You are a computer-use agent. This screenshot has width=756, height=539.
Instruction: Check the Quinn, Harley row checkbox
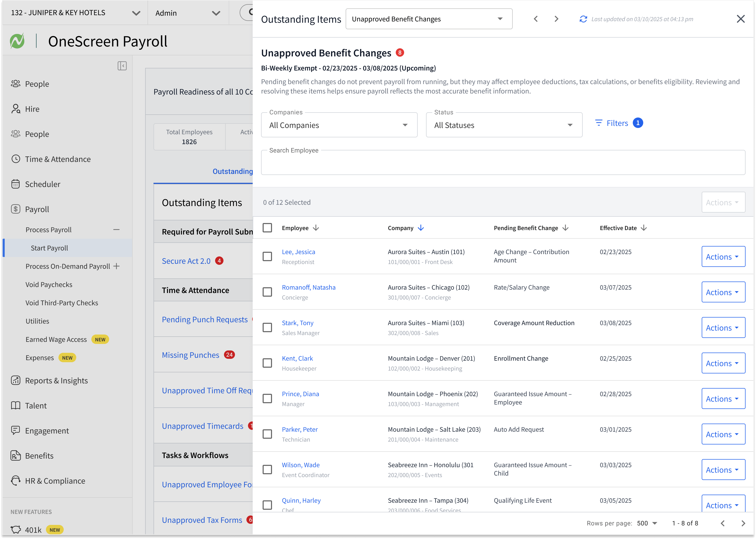point(267,505)
